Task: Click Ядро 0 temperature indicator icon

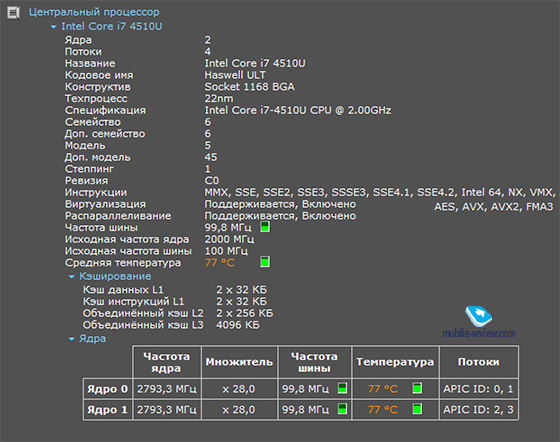Action: coord(417,388)
